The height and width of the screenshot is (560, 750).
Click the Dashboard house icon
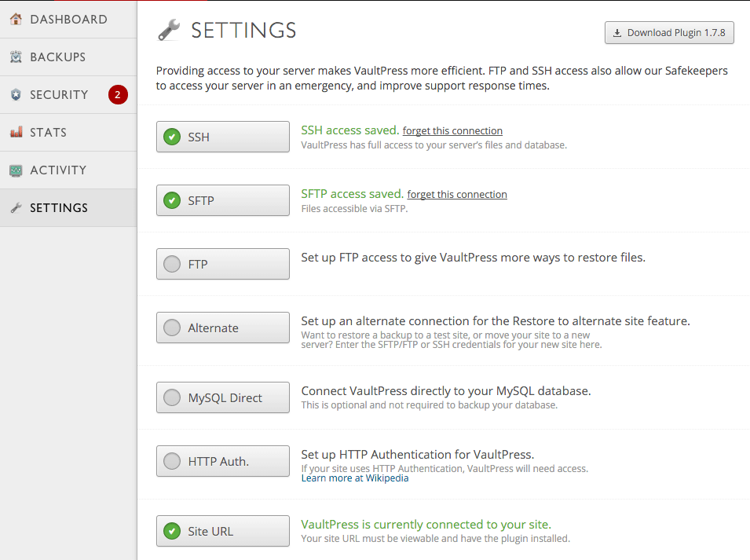[16, 19]
